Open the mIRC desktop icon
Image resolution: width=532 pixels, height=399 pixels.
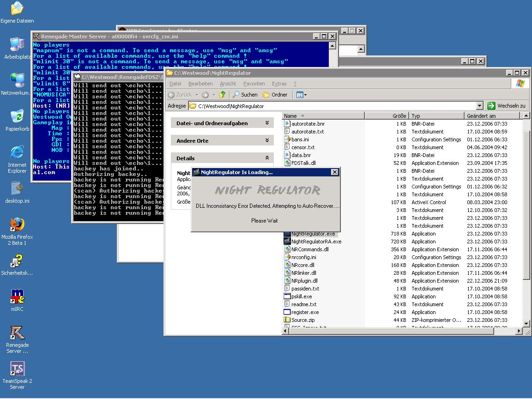(x=17, y=298)
